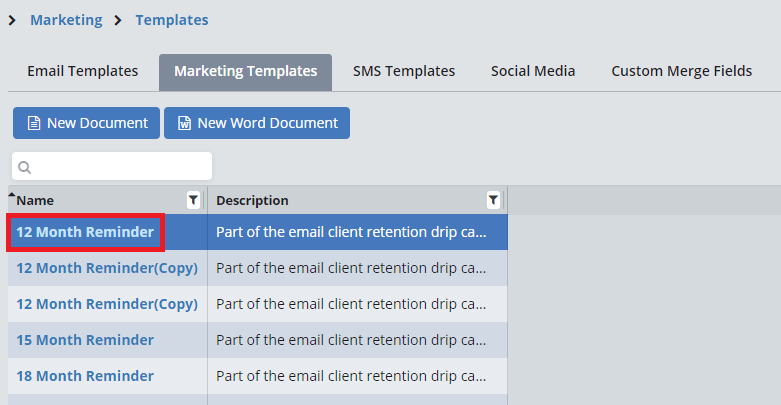Click the Templates breadcrumb
The width and height of the screenshot is (781, 405).
172,20
